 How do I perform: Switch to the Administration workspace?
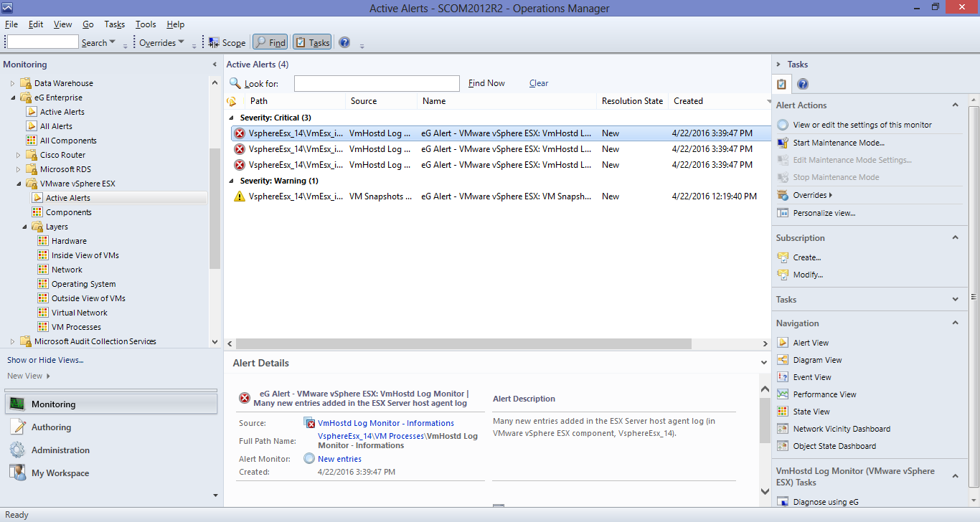pyautogui.click(x=111, y=450)
